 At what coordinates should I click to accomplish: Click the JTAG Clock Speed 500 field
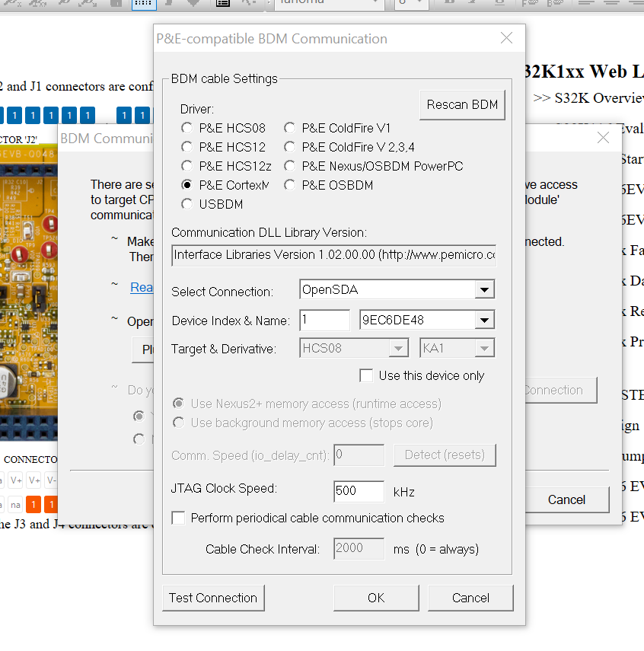tap(359, 491)
